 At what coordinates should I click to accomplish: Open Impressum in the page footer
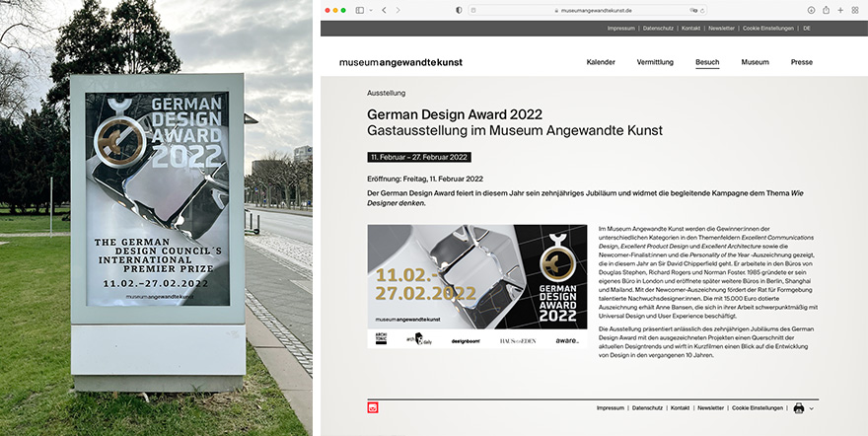coord(610,407)
